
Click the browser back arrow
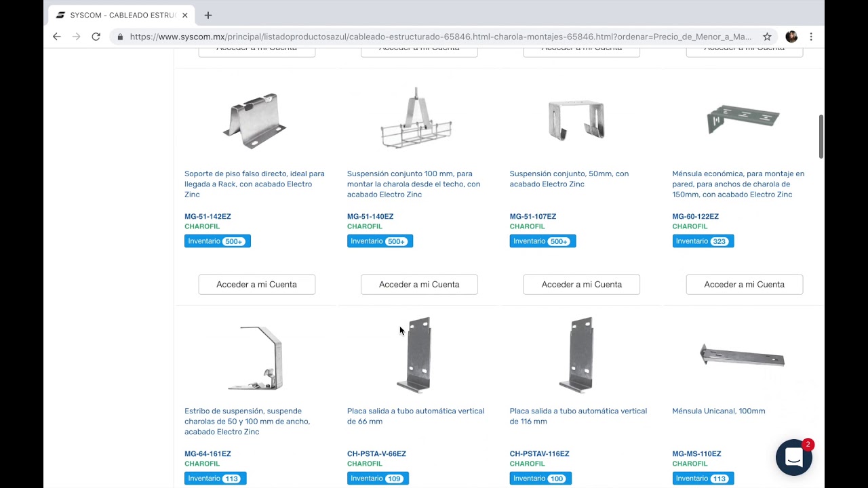(x=57, y=37)
